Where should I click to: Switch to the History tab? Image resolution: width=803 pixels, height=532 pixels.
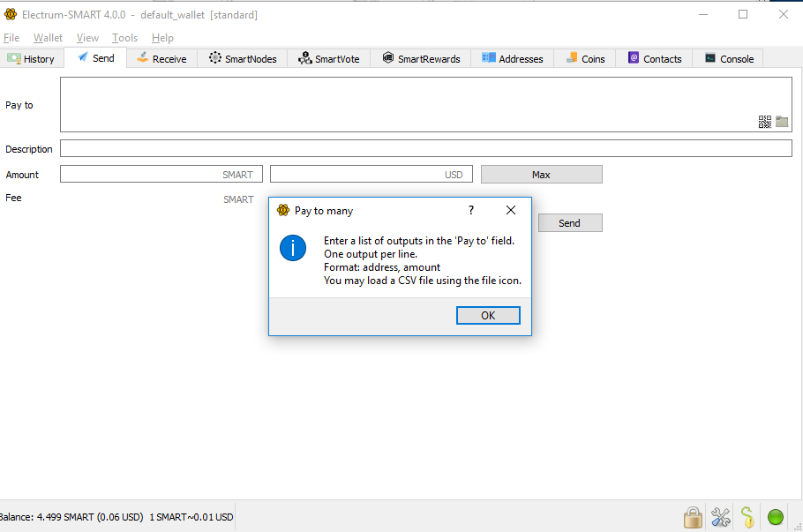point(32,59)
